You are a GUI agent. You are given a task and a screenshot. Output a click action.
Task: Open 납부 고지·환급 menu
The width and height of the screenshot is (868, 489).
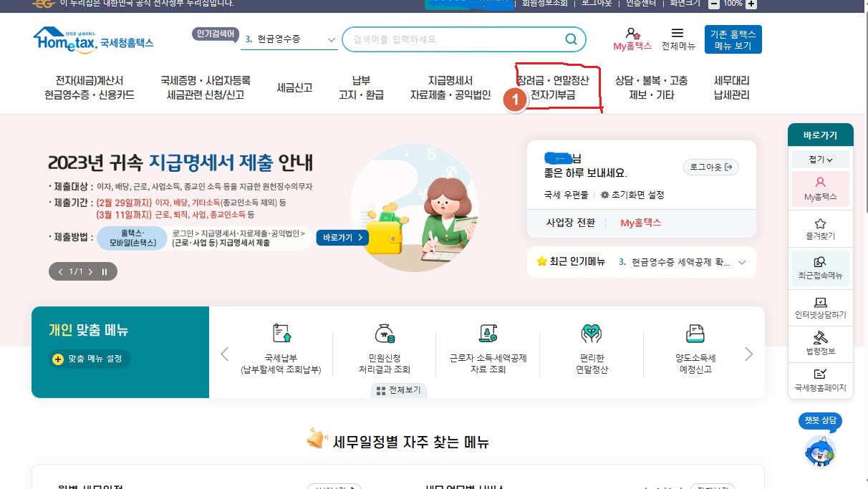click(361, 87)
